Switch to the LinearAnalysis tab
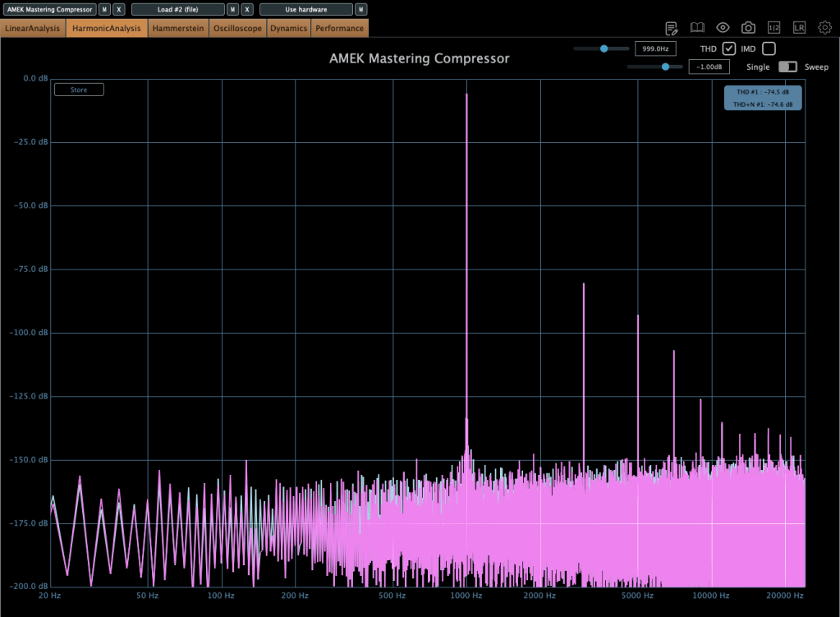The image size is (840, 617). click(33, 29)
